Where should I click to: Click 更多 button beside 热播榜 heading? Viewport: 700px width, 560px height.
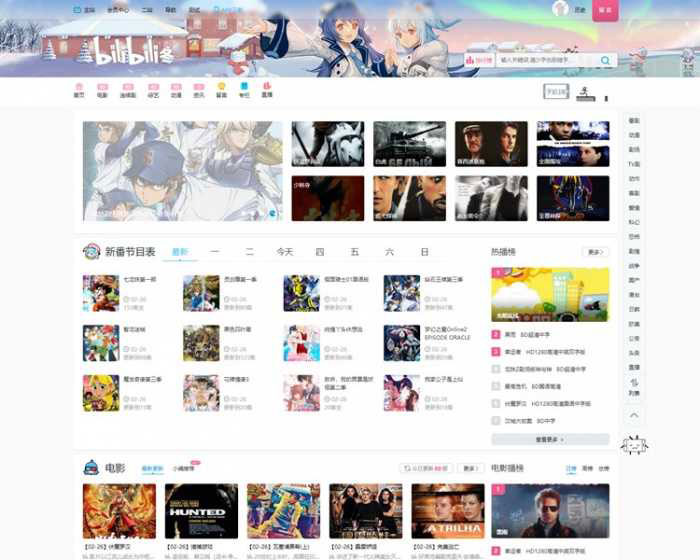click(x=596, y=252)
